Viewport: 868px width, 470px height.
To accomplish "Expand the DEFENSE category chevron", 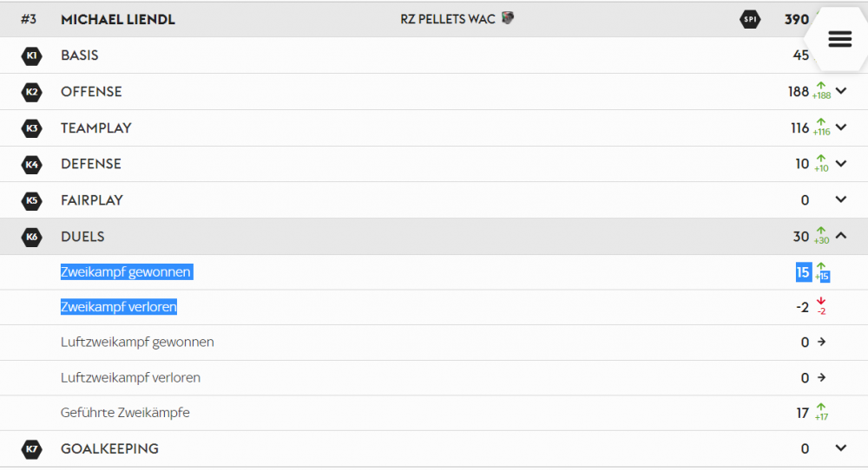I will pyautogui.click(x=841, y=163).
